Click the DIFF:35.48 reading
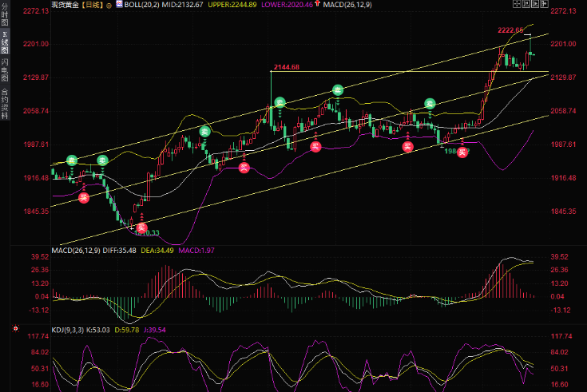The image size is (587, 392). (x=119, y=251)
